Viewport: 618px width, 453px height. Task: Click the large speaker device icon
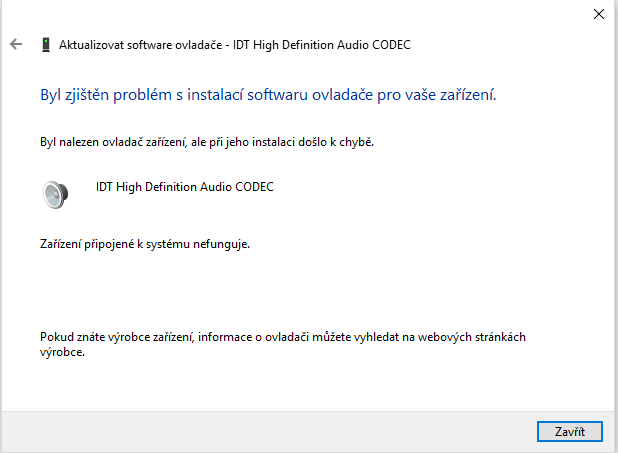coord(56,194)
